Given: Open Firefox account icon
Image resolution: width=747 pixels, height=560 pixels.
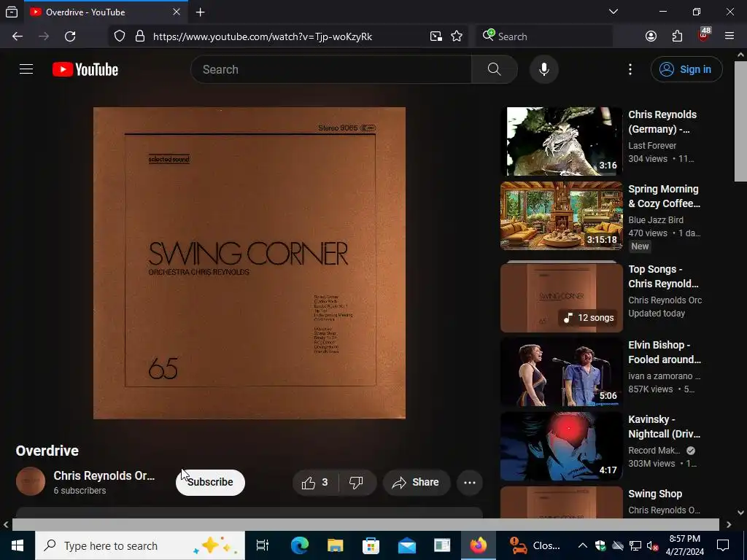Looking at the screenshot, I should pyautogui.click(x=651, y=36).
